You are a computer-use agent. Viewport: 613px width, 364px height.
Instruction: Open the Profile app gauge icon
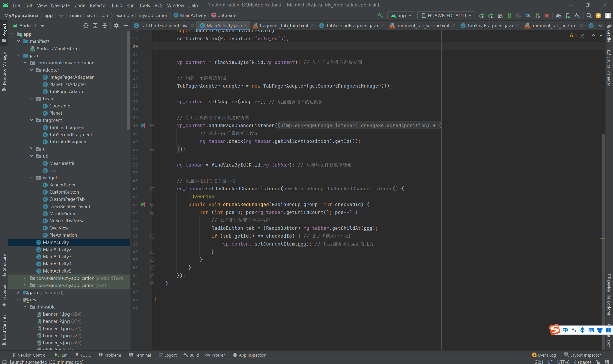tap(528, 16)
